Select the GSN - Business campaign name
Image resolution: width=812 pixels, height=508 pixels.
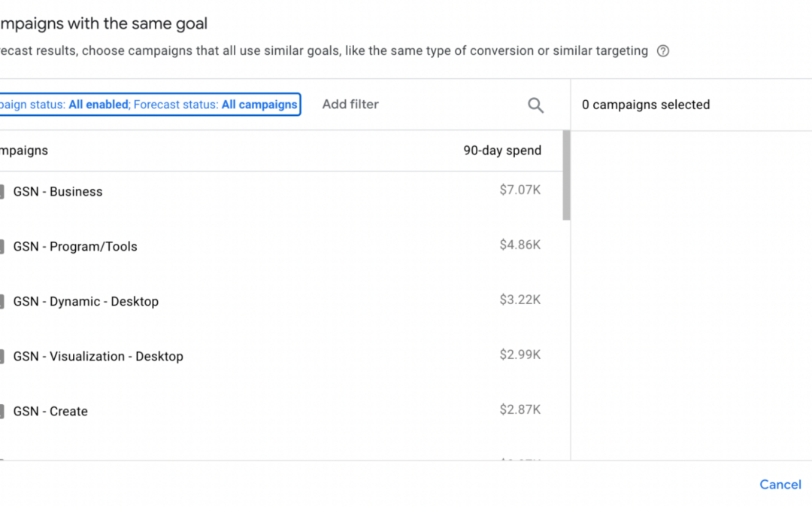click(58, 192)
